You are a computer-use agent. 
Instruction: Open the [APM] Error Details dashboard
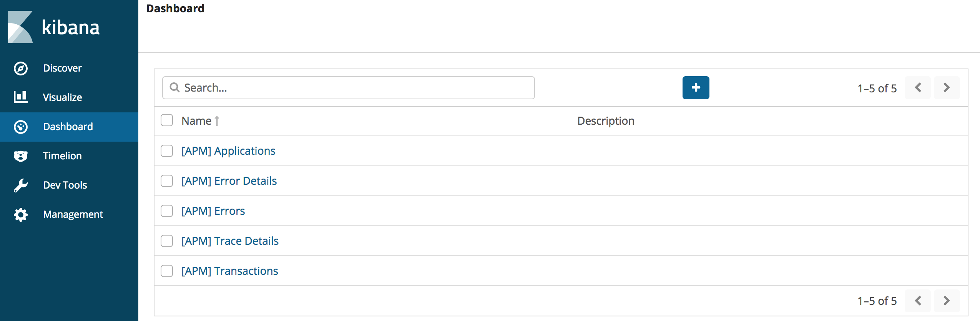(229, 181)
